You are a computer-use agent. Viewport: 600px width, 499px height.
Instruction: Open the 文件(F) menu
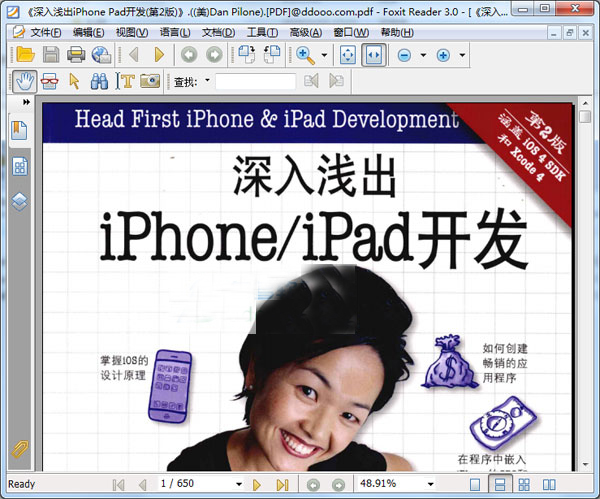(46, 33)
